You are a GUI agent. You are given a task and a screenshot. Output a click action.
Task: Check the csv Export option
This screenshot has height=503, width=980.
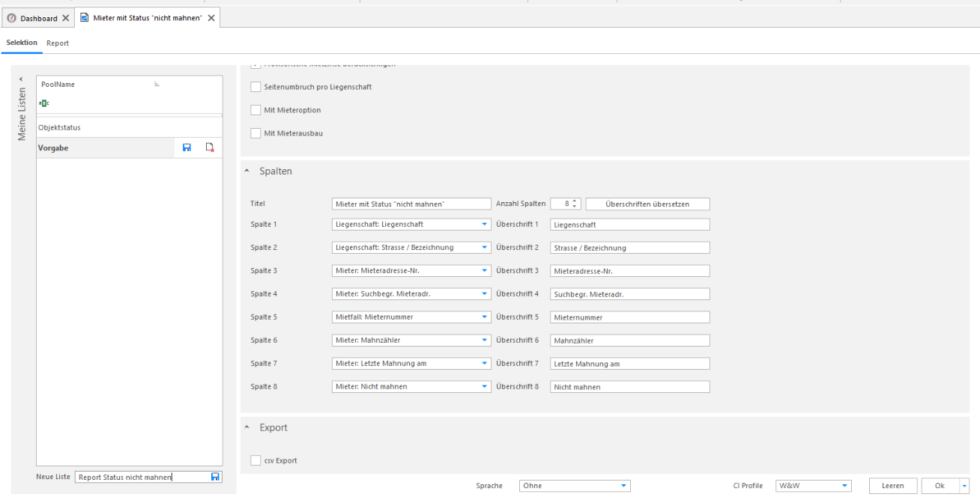click(x=256, y=460)
